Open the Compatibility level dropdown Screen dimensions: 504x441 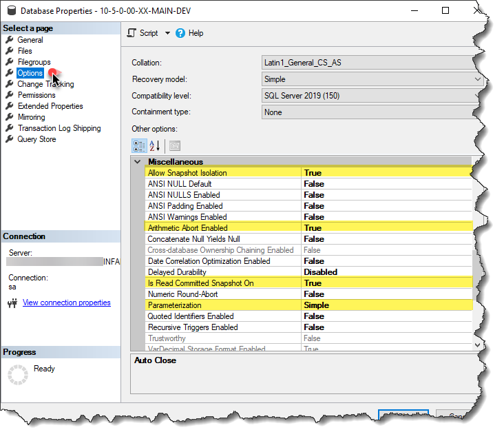[370, 96]
